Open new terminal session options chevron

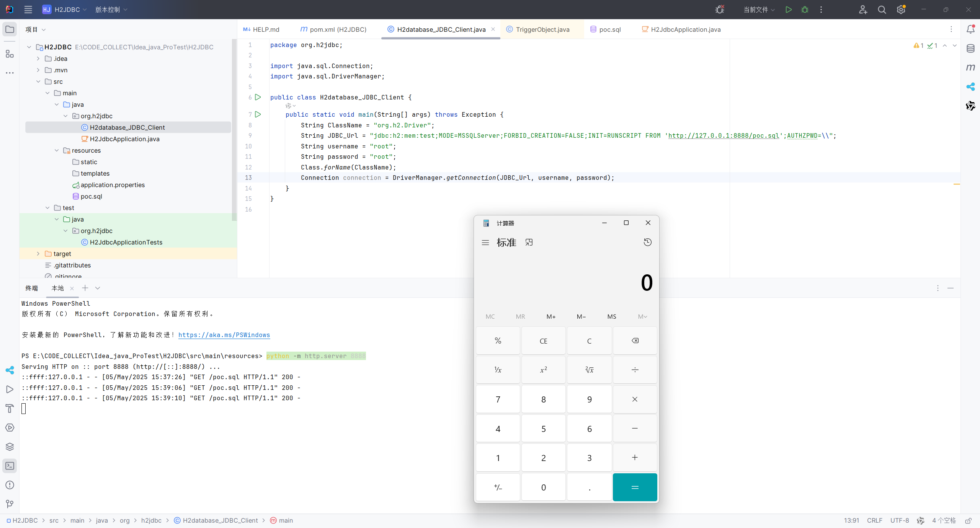(x=98, y=288)
